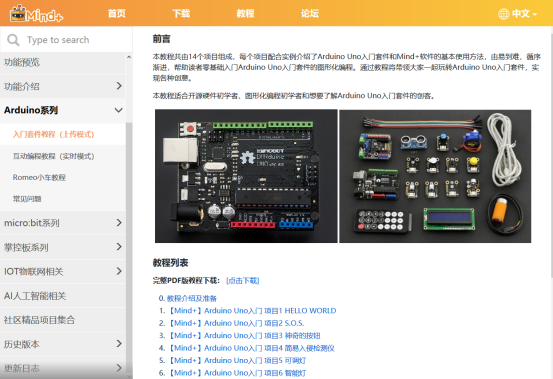The width and height of the screenshot is (553, 379).
Task: Expand the 更新日志 chevron
Action: click(x=119, y=368)
